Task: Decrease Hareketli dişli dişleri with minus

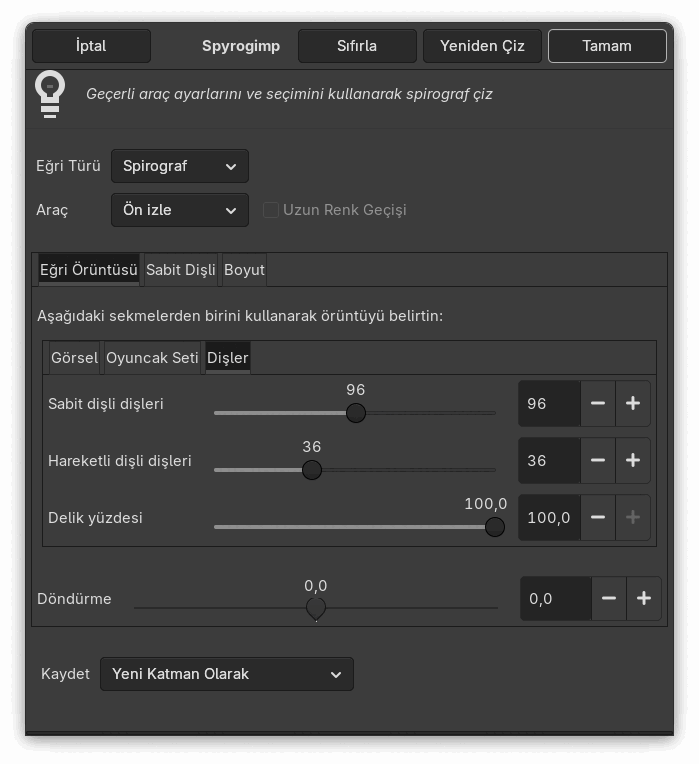Action: 598,460
